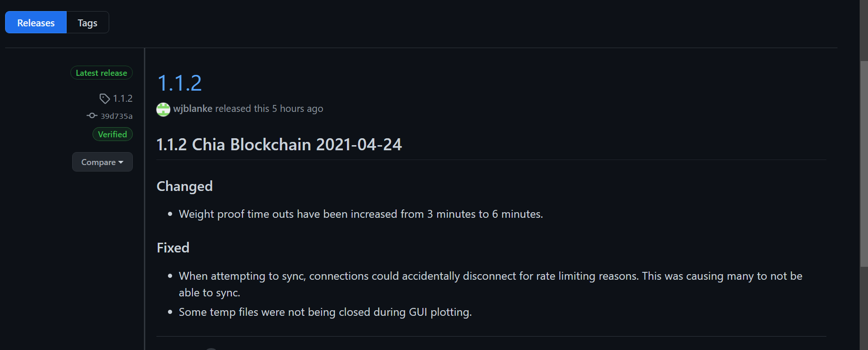Switch to the Tags tab
The width and height of the screenshot is (868, 350).
coord(87,23)
